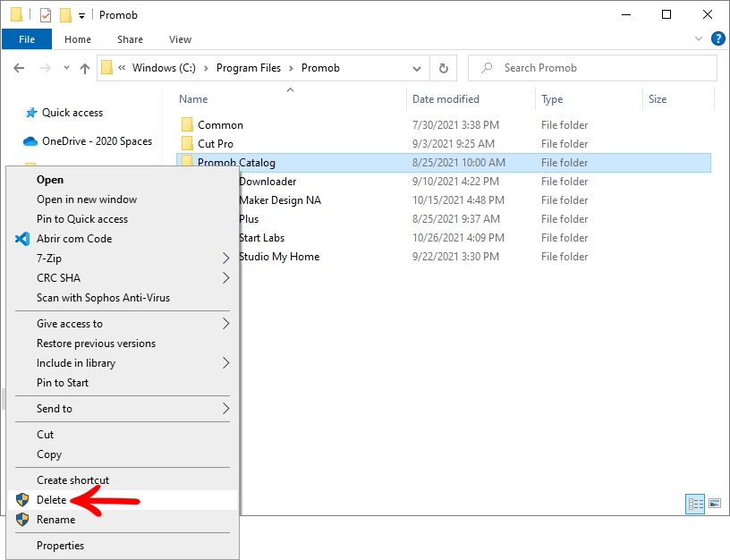Open the File ribbon tab

pyautogui.click(x=27, y=39)
